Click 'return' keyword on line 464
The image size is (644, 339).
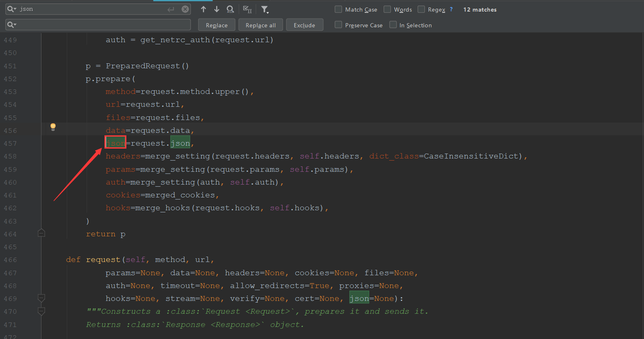click(x=101, y=234)
